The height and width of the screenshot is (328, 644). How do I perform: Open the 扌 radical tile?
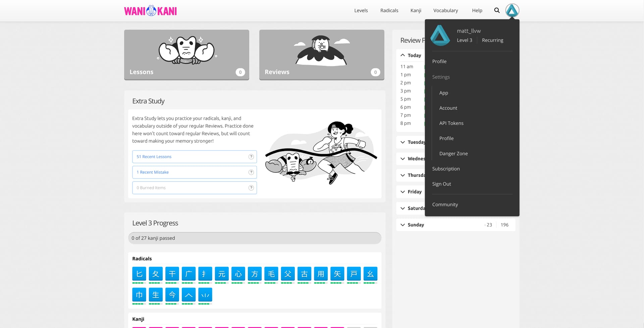tap(205, 274)
